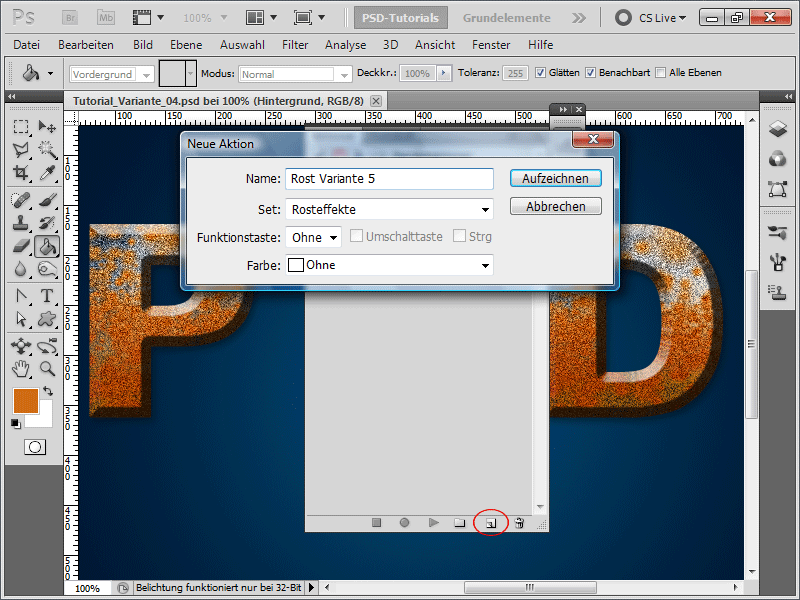Screen dimensions: 800x600
Task: Swap foreground and background colors
Action: pyautogui.click(x=47, y=391)
